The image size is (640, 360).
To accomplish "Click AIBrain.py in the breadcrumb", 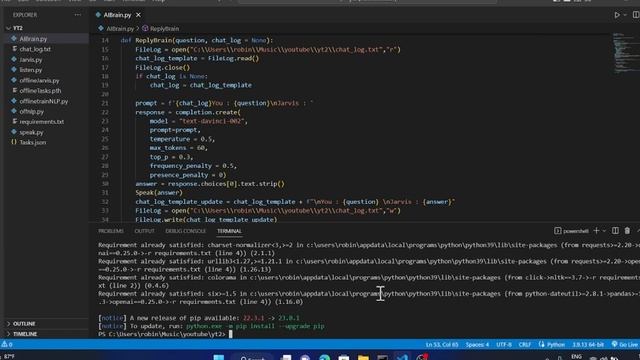I will 120,29.
